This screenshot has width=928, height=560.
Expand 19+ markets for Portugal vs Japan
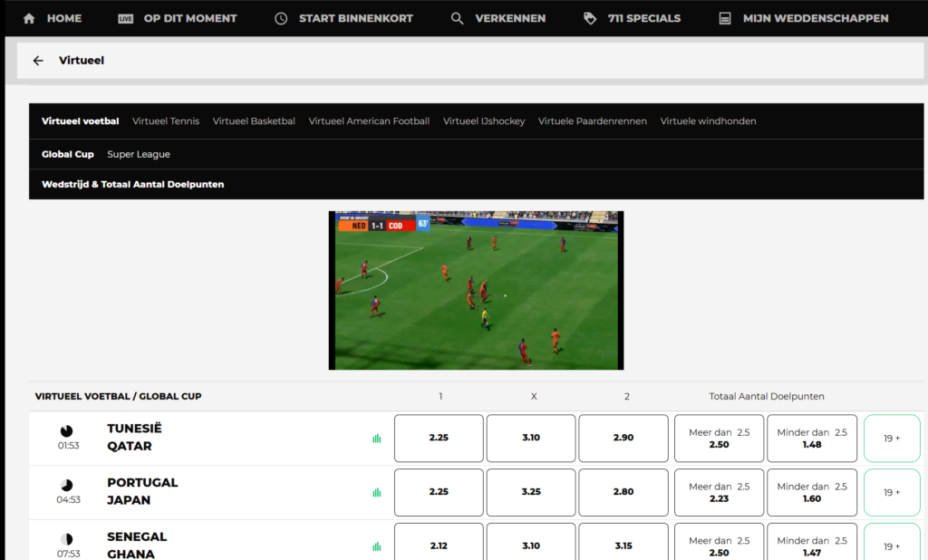tap(892, 493)
